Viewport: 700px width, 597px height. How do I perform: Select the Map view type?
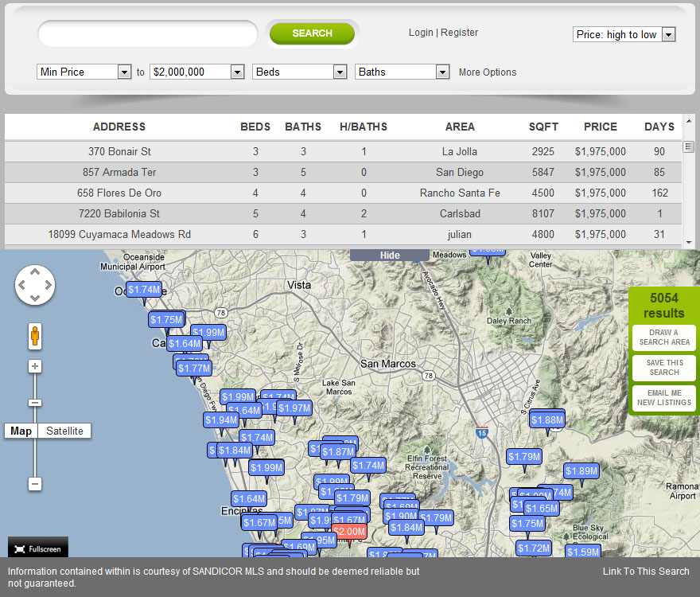21,431
